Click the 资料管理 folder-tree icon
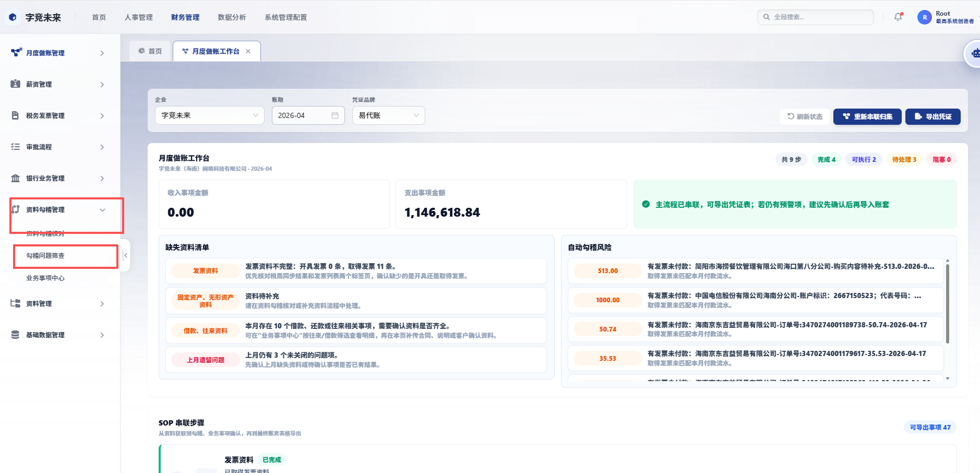 tap(16, 303)
